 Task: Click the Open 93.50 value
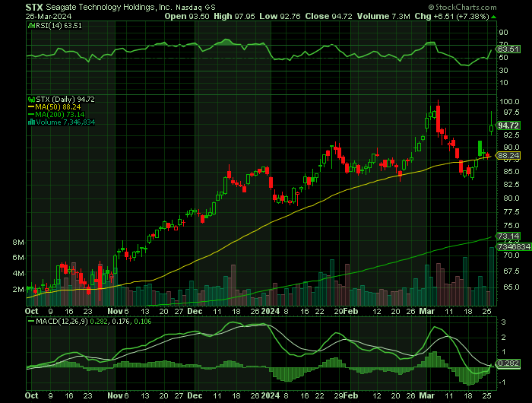pos(187,16)
